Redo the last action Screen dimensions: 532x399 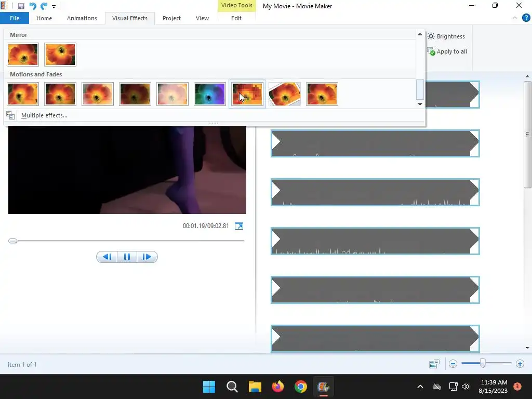tap(44, 6)
